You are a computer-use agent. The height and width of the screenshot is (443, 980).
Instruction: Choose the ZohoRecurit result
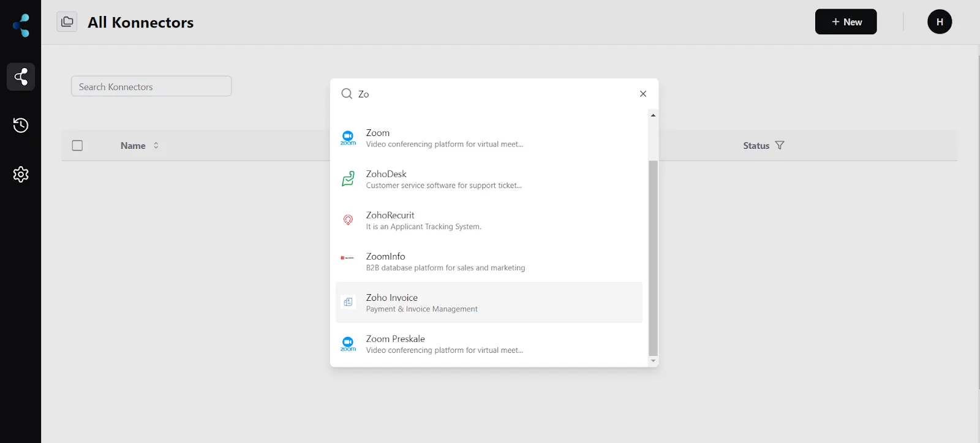(489, 220)
